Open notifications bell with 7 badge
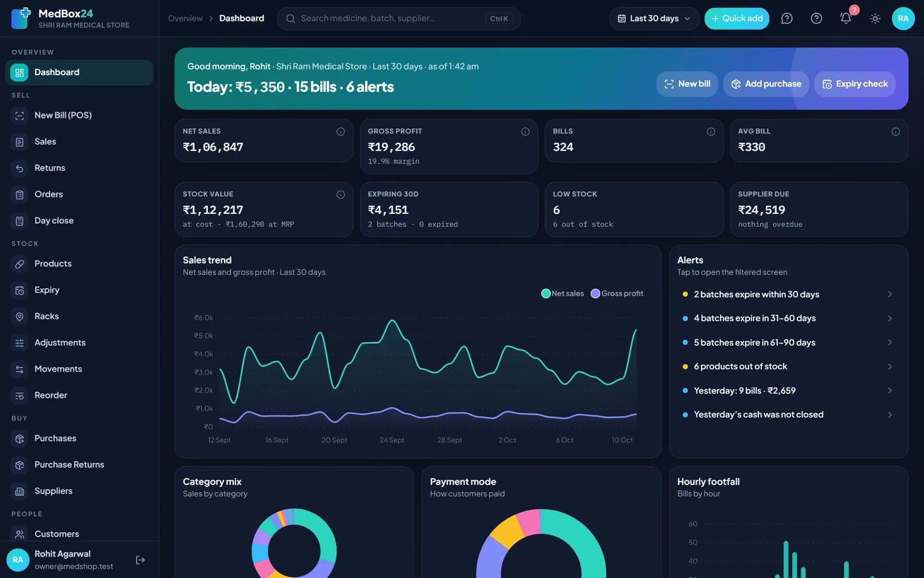Image resolution: width=924 pixels, height=578 pixels. 845,18
